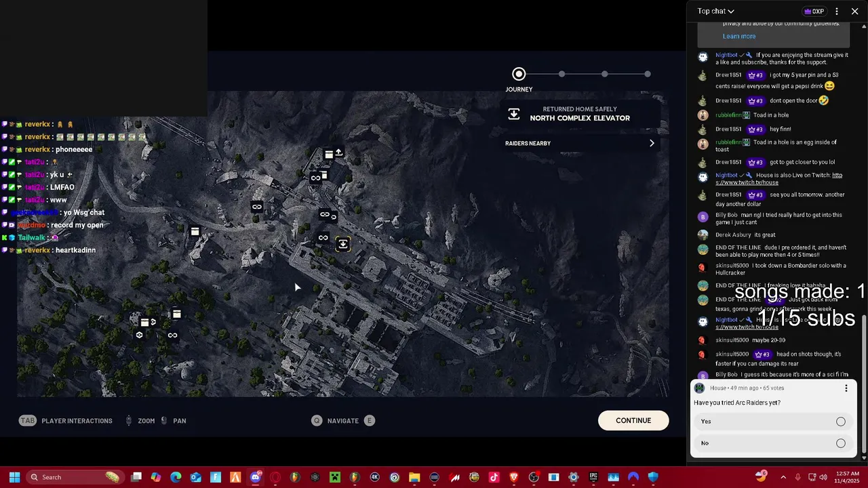The width and height of the screenshot is (868, 488).
Task: Click Tati2u's 'LMFAO' overlay chat message
Action: [62, 188]
